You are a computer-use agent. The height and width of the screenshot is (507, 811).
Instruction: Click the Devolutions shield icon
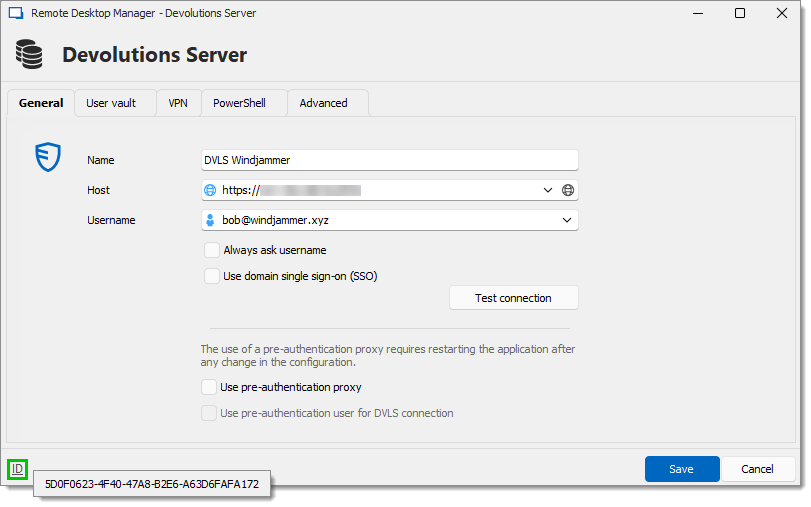pos(48,157)
